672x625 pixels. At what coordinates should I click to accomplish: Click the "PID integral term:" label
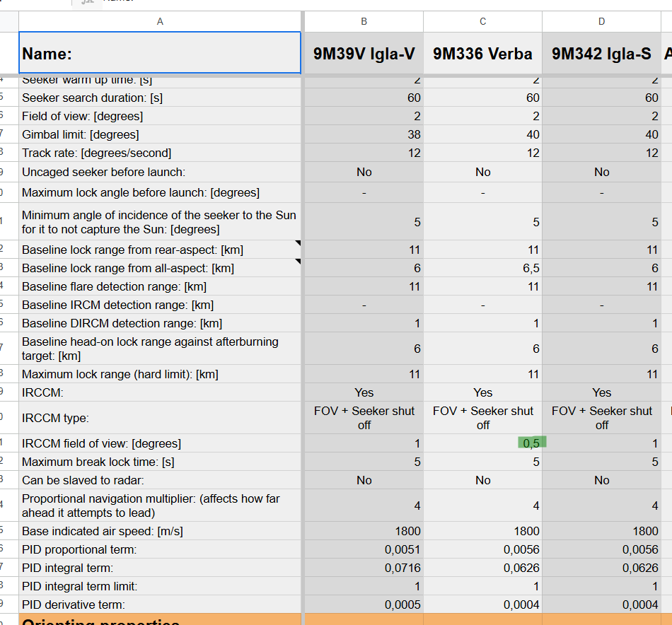pyautogui.click(x=68, y=568)
